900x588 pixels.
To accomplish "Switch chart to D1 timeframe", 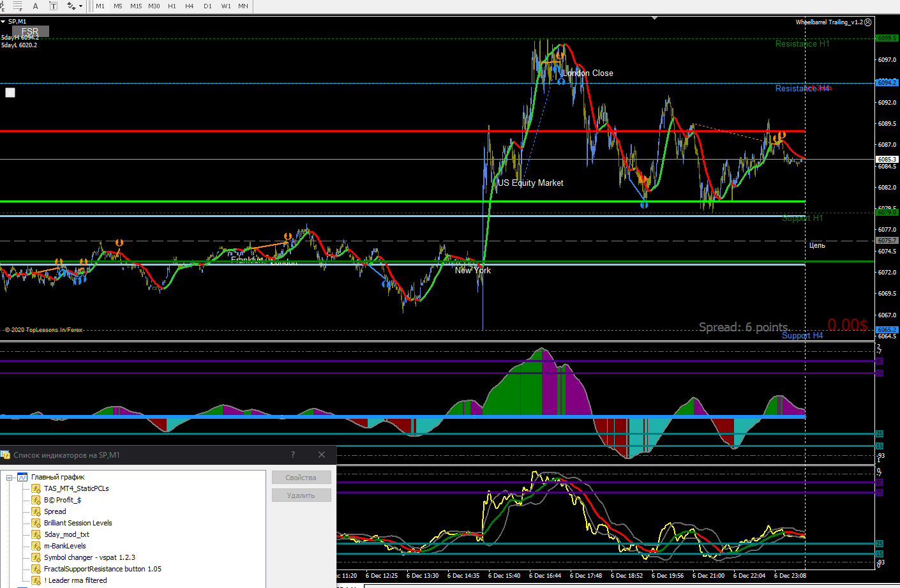I will tap(207, 6).
